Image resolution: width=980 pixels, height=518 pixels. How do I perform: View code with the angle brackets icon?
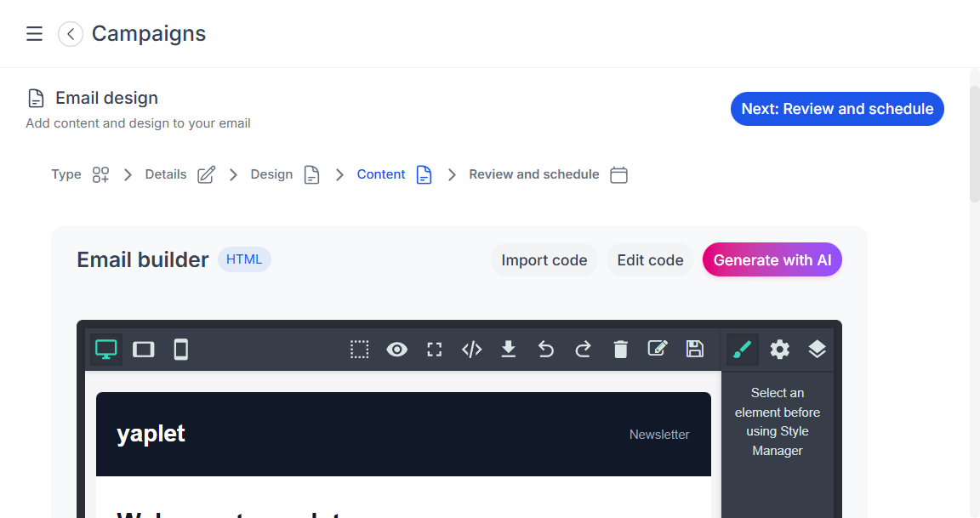471,350
